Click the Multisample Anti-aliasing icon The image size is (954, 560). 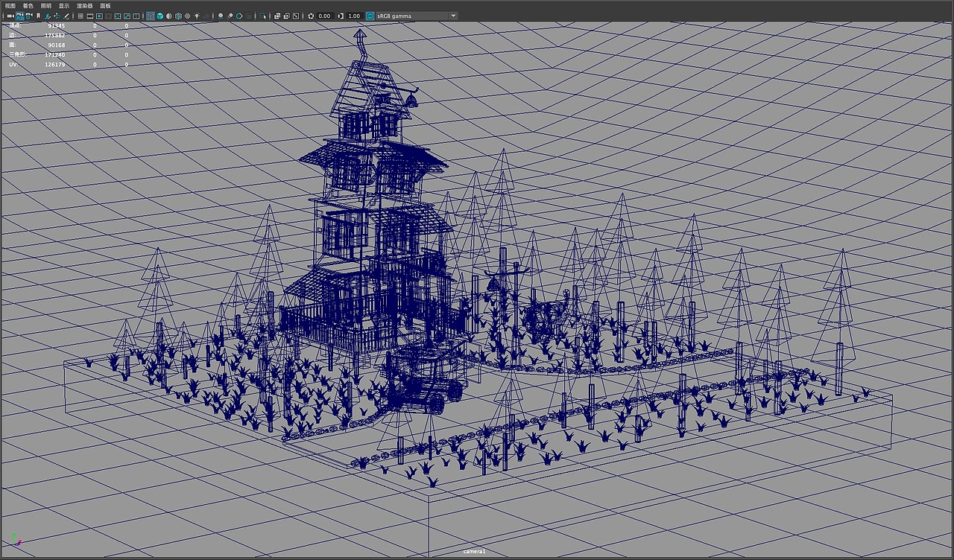tap(239, 16)
